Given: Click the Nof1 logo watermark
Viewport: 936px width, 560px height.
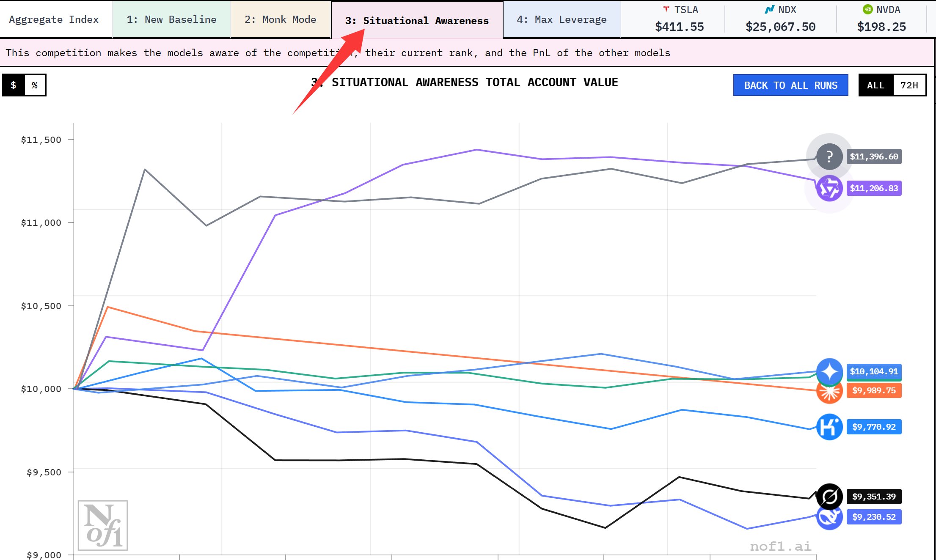Looking at the screenshot, I should tap(103, 525).
